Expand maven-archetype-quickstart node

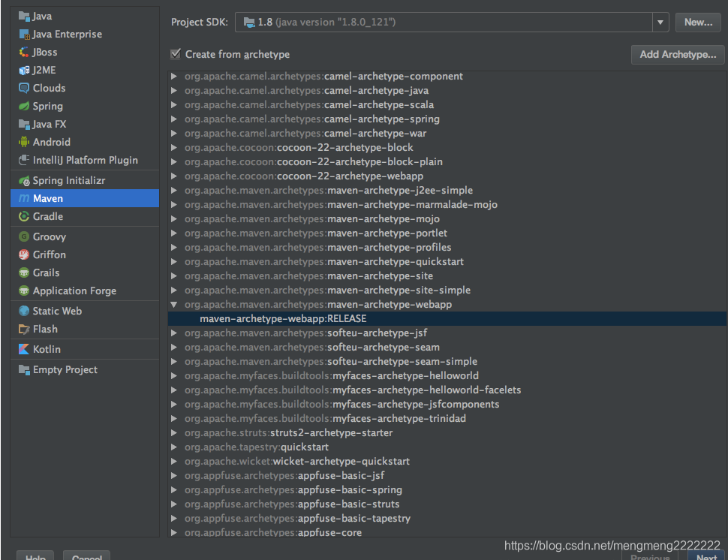click(x=173, y=262)
